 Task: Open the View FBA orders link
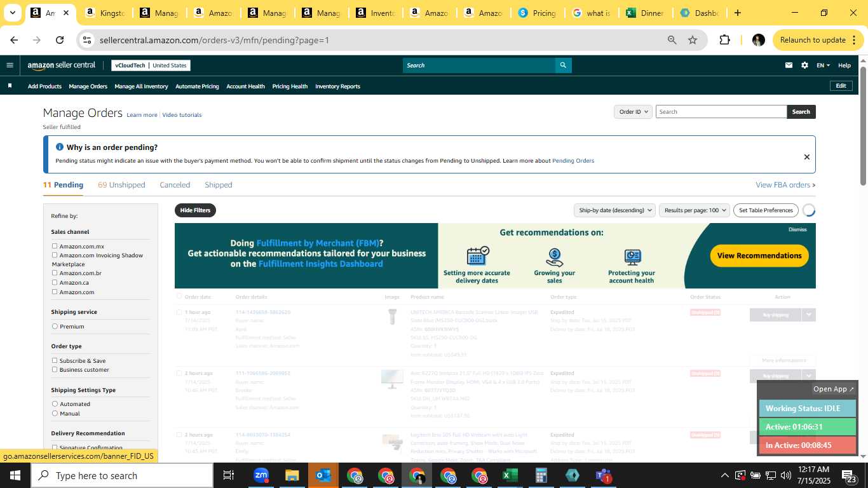[785, 185]
